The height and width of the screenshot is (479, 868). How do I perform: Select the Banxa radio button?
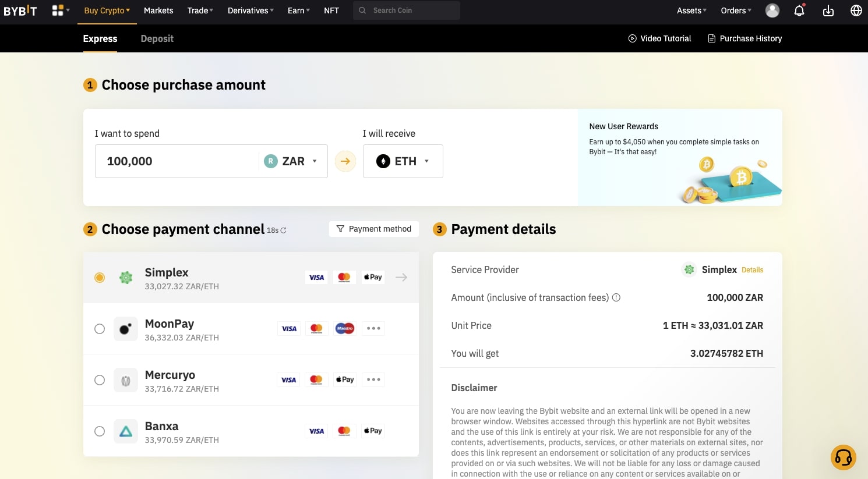[100, 431]
